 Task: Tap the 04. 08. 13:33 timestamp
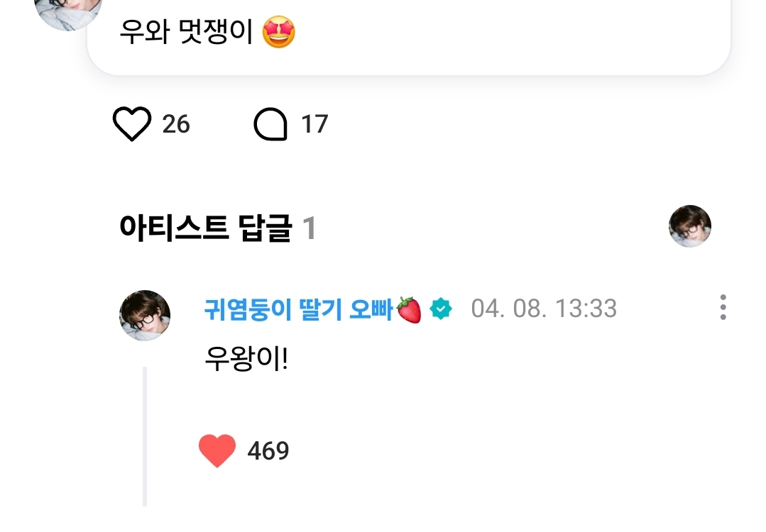point(544,309)
